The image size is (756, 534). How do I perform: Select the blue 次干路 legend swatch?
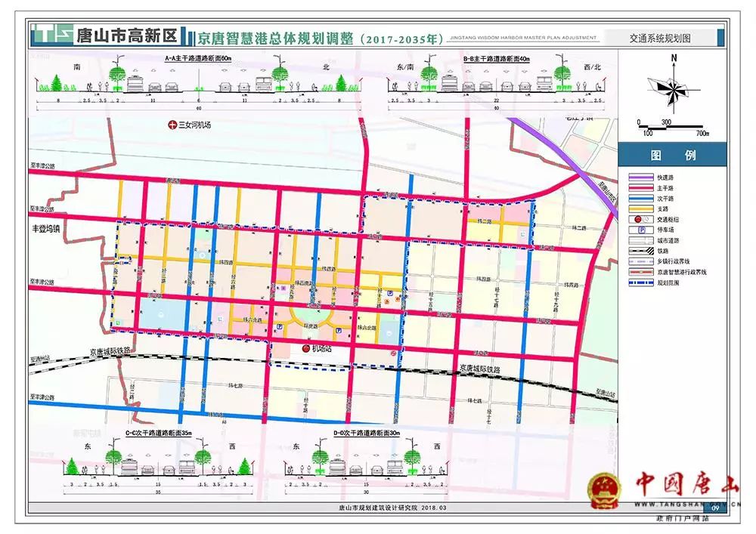coord(641,199)
